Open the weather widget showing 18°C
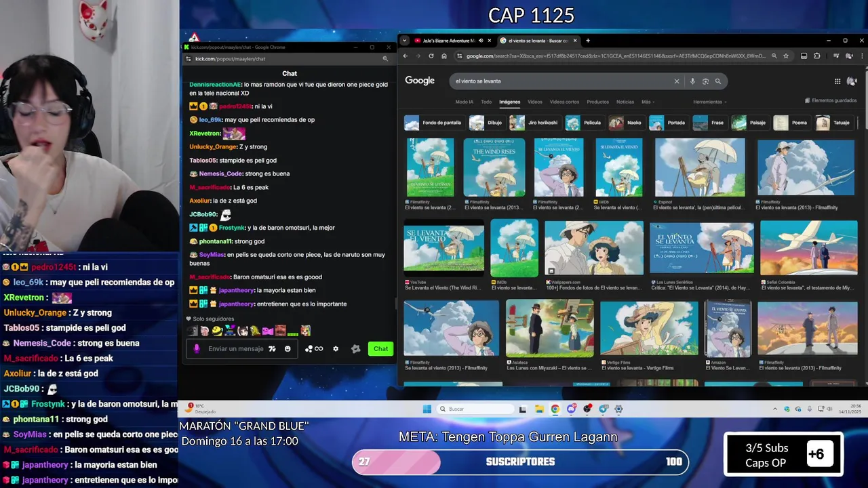The width and height of the screenshot is (868, 488). pyautogui.click(x=200, y=409)
